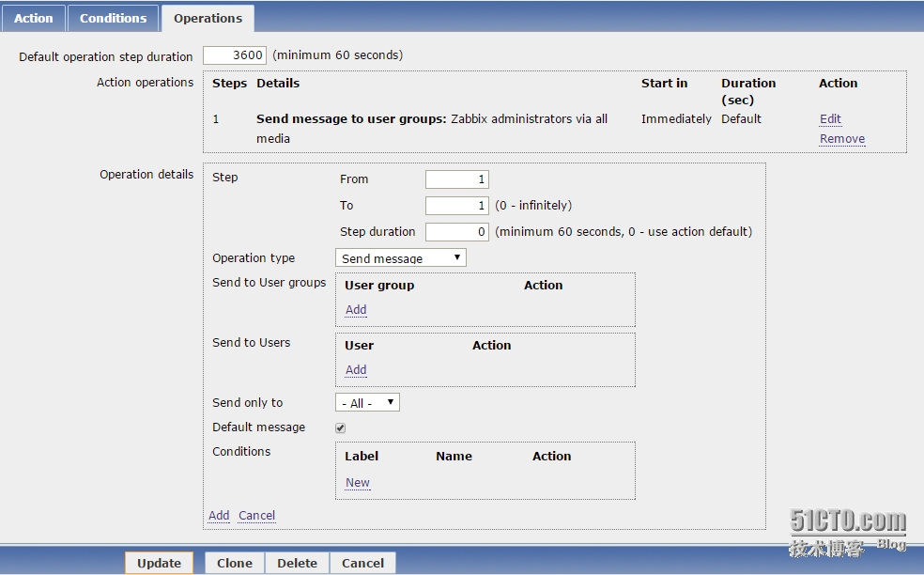Viewport: 924px width, 575px height.
Task: Open the Conditions tab
Action: click(113, 18)
